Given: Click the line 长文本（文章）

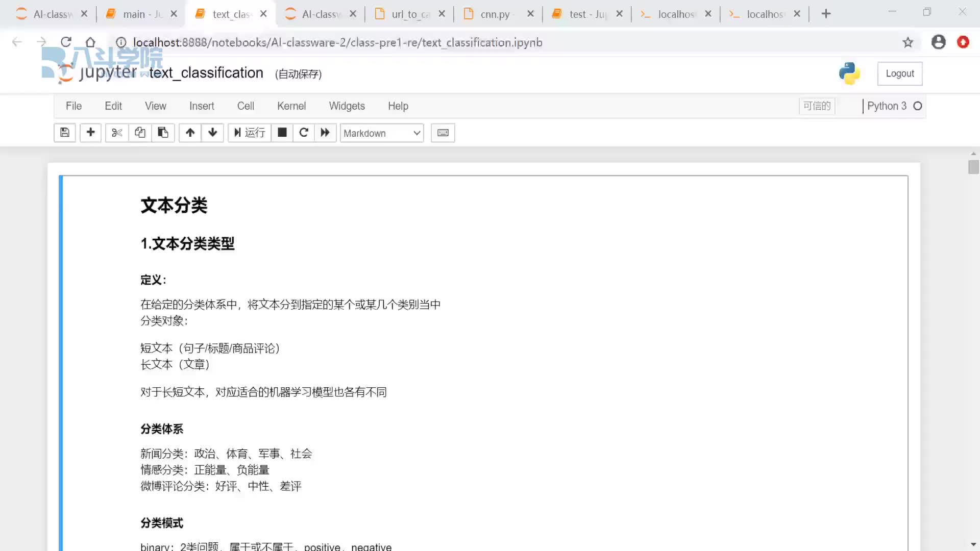Looking at the screenshot, I should tap(175, 364).
